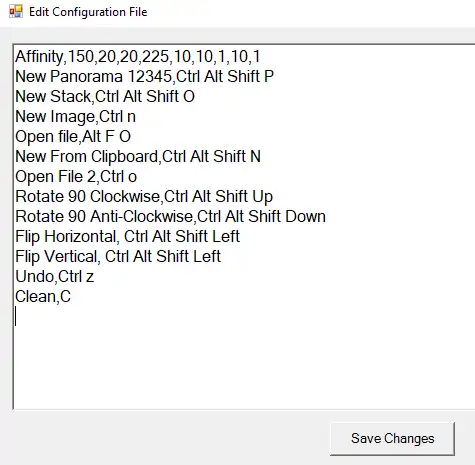This screenshot has height=465, width=475.
Task: Click the New Panorama 12345 line
Action: 144,76
